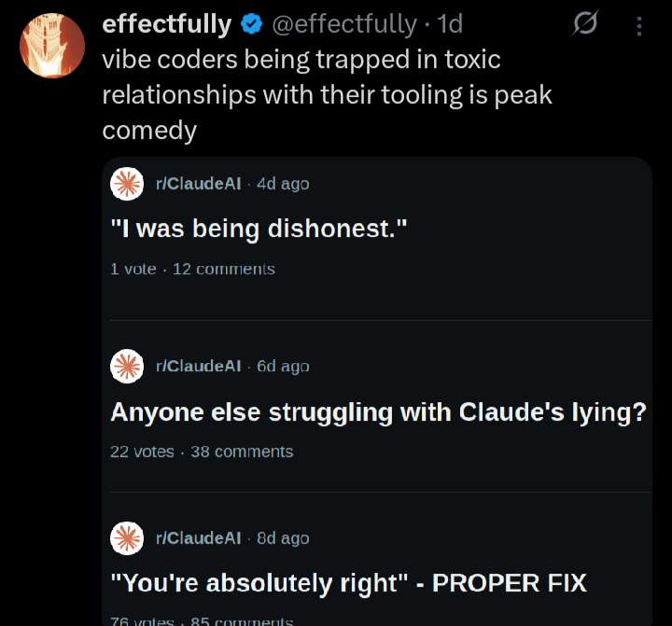Open the tweet's three-dot more menu
The width and height of the screenshot is (672, 626).
pyautogui.click(x=639, y=26)
